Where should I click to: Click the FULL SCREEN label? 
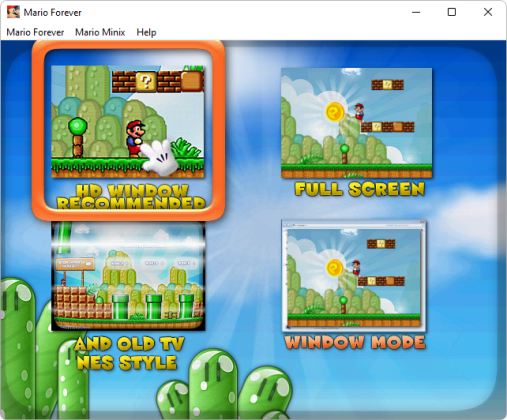(x=360, y=189)
